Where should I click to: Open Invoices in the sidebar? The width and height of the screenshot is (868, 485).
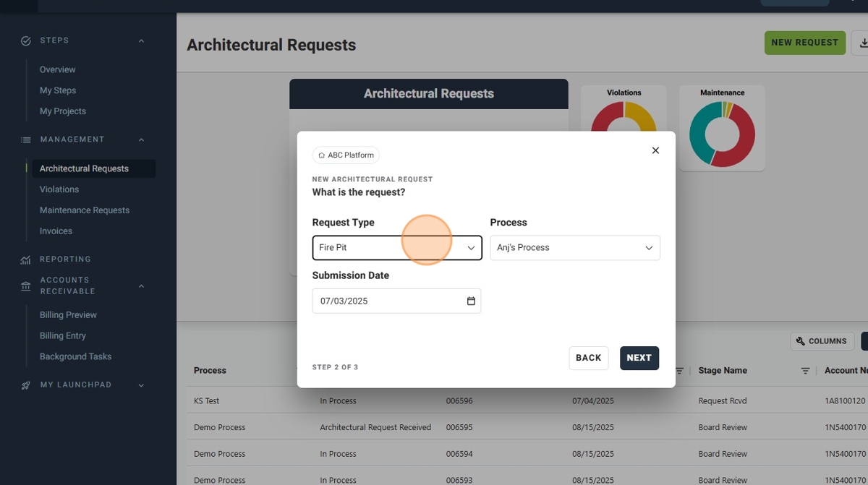click(x=56, y=231)
